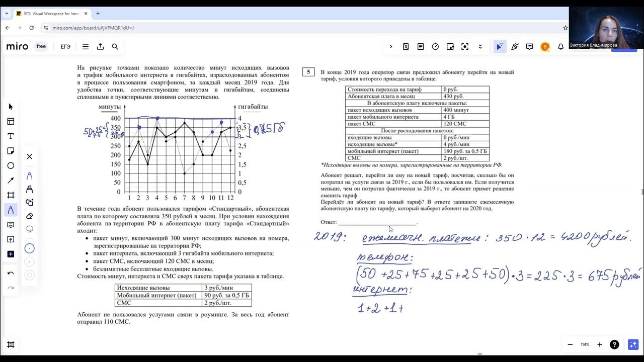
Task: Open the Notes panel icon
Action: coord(421,47)
